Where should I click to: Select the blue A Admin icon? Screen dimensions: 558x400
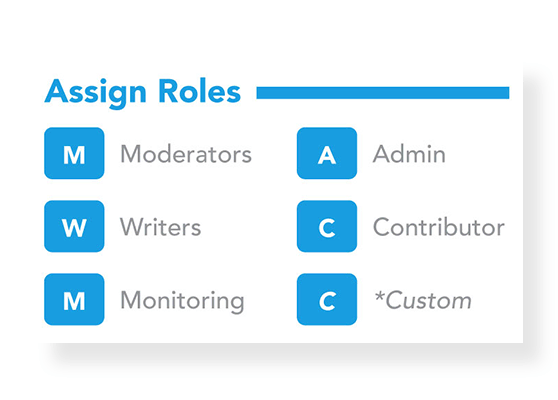327,153
